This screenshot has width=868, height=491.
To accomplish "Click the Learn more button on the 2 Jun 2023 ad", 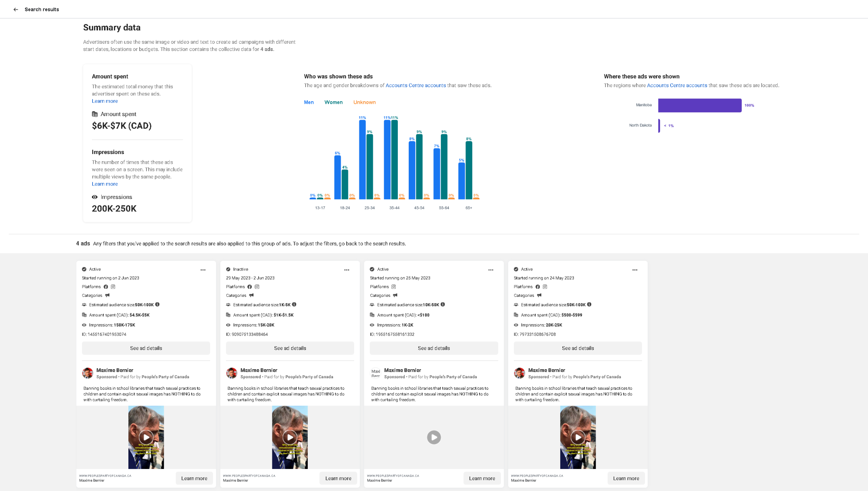I will pos(194,478).
